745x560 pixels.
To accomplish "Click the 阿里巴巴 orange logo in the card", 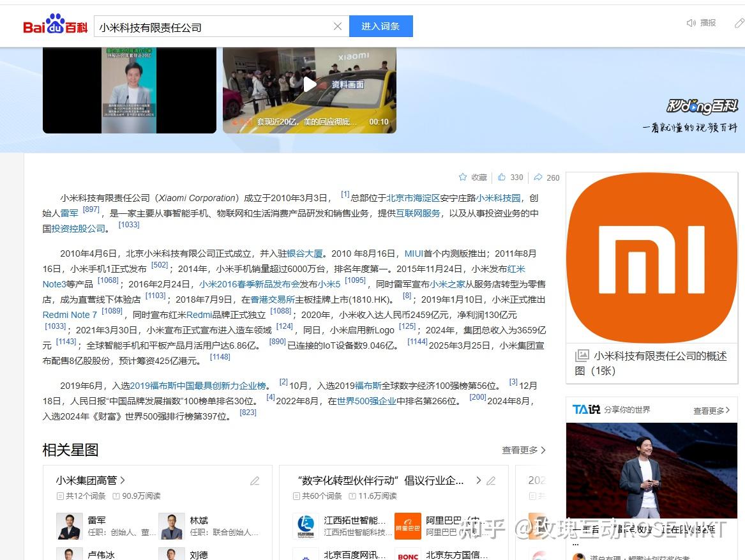I will (x=408, y=526).
